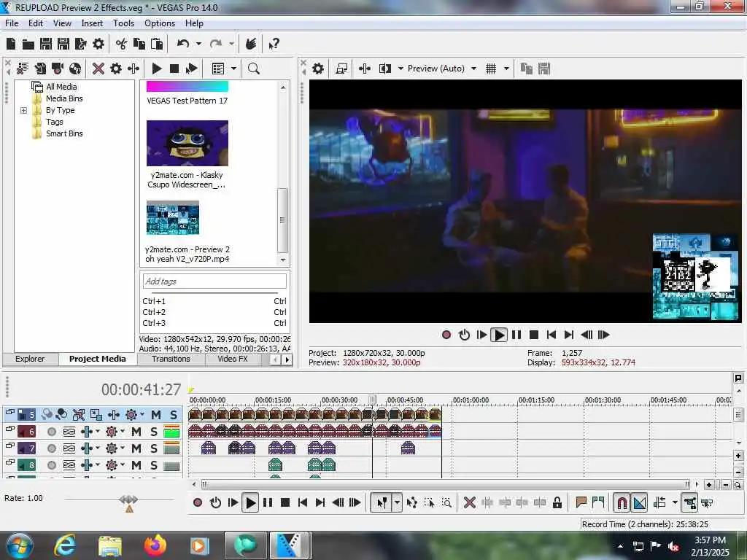Click the Add tags input field

pos(214,281)
